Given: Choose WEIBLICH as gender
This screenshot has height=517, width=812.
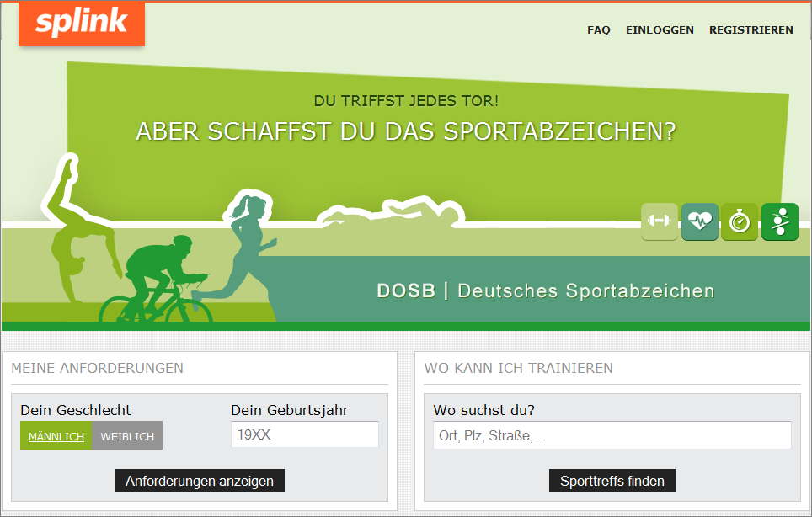Looking at the screenshot, I should (x=127, y=435).
